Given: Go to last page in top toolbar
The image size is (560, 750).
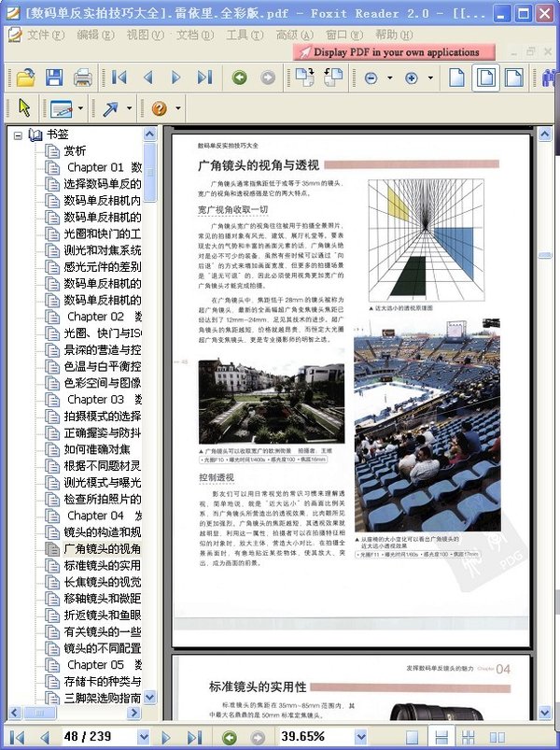Looking at the screenshot, I should [x=204, y=78].
